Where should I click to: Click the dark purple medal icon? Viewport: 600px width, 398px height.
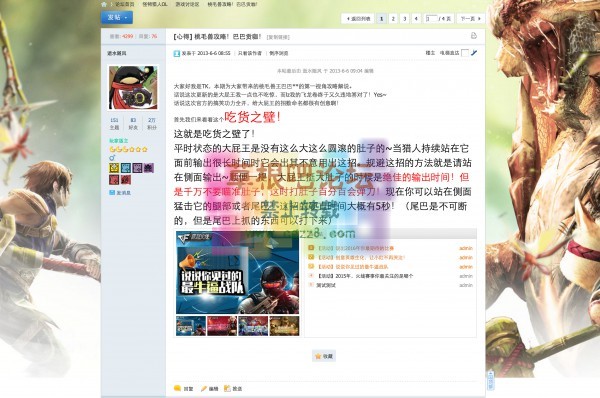148,168
